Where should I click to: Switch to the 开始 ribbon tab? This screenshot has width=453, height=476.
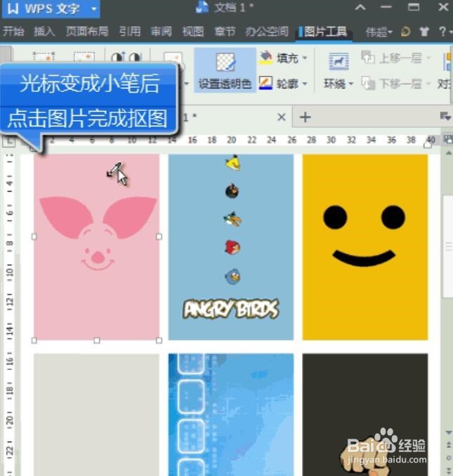coord(13,32)
